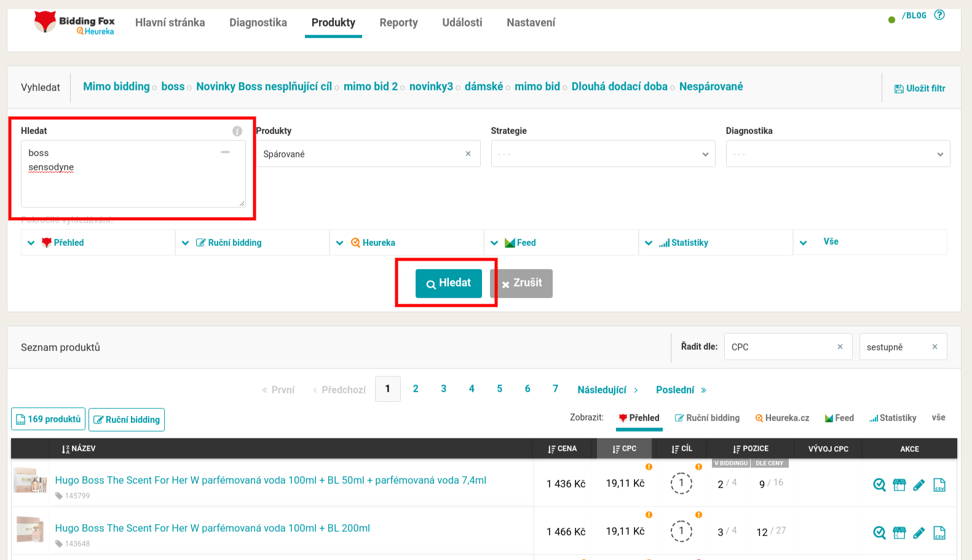Click shop icon in The Scent 7,4ml row
The width and height of the screenshot is (972, 560).
click(x=899, y=485)
